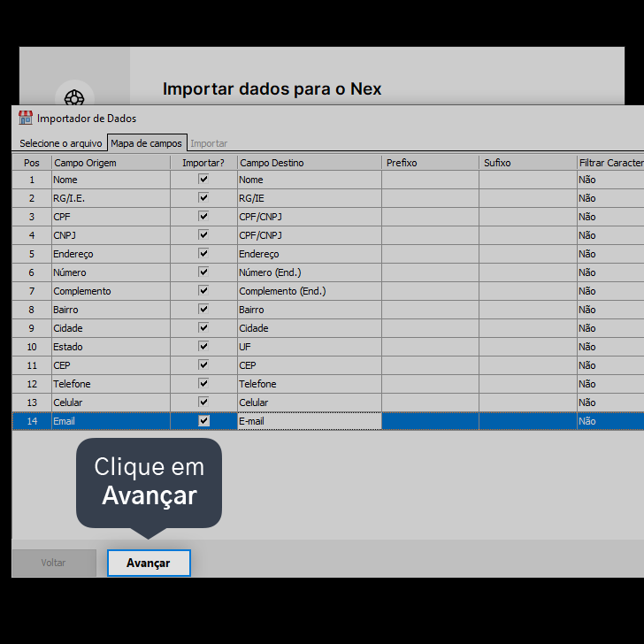Click the Campo Origem column header
The height and width of the screenshot is (644, 644).
(x=111, y=163)
